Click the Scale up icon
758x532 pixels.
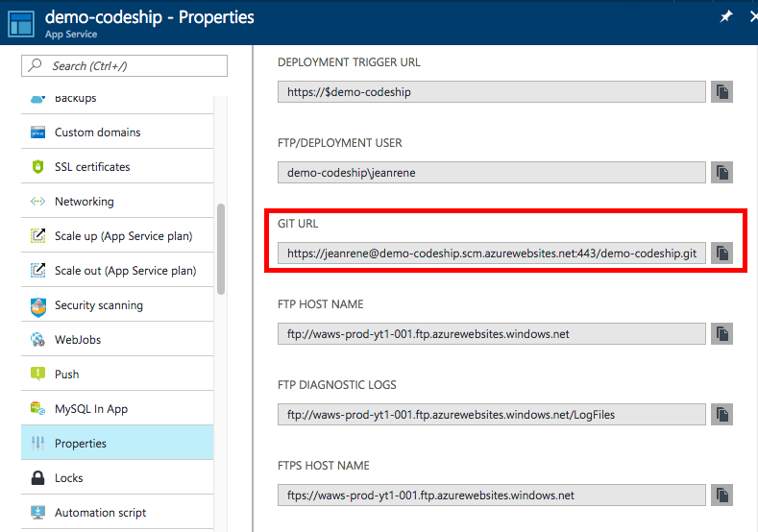(x=37, y=236)
